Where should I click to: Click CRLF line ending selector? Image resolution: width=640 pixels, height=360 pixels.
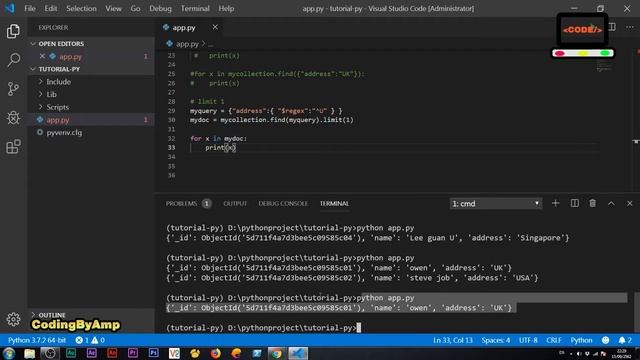click(553, 340)
